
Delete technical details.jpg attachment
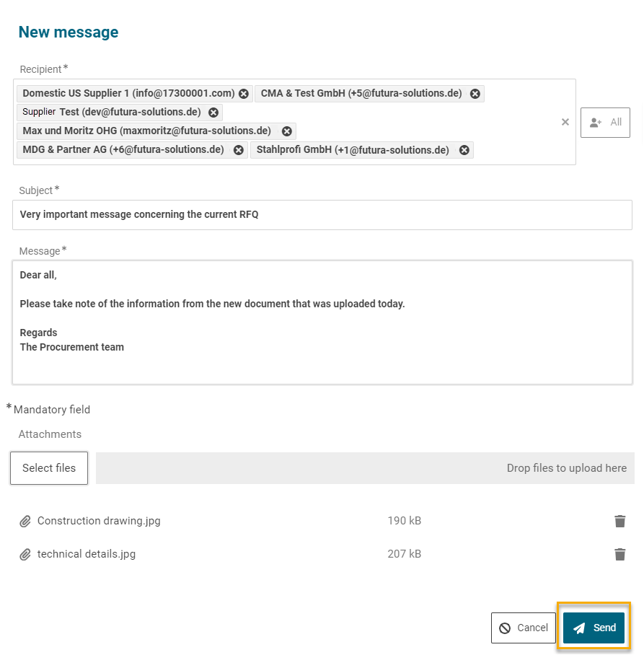pyautogui.click(x=619, y=554)
